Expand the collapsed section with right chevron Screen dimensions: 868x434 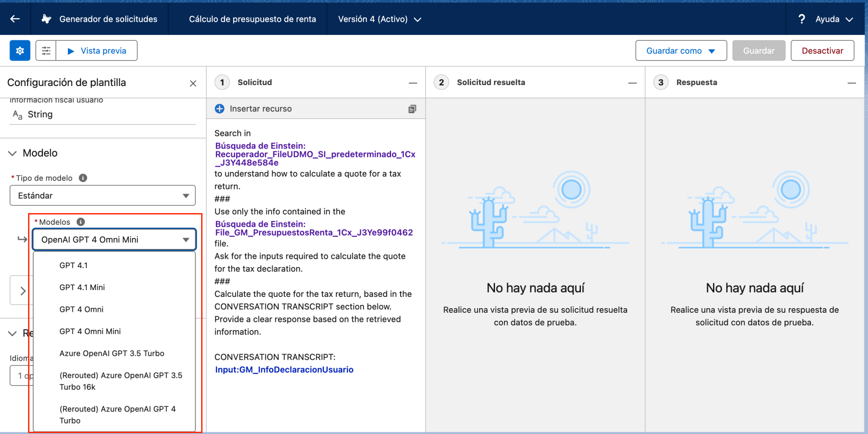(23, 291)
